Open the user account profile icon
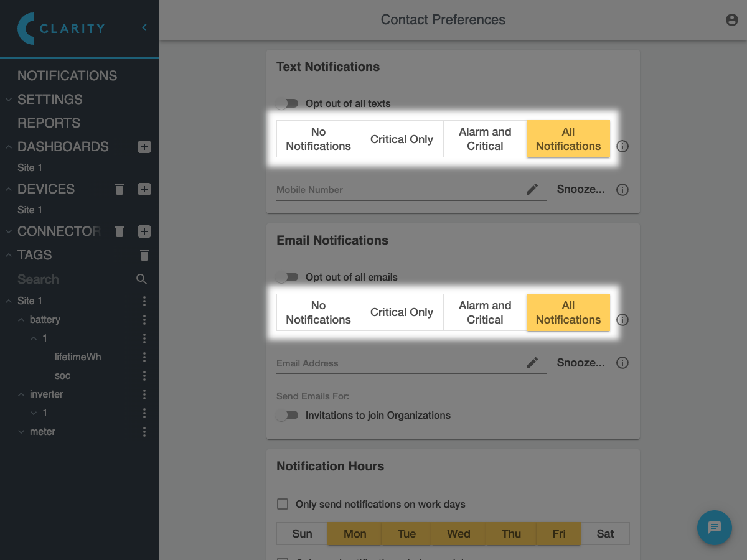The image size is (747, 560). 732,20
